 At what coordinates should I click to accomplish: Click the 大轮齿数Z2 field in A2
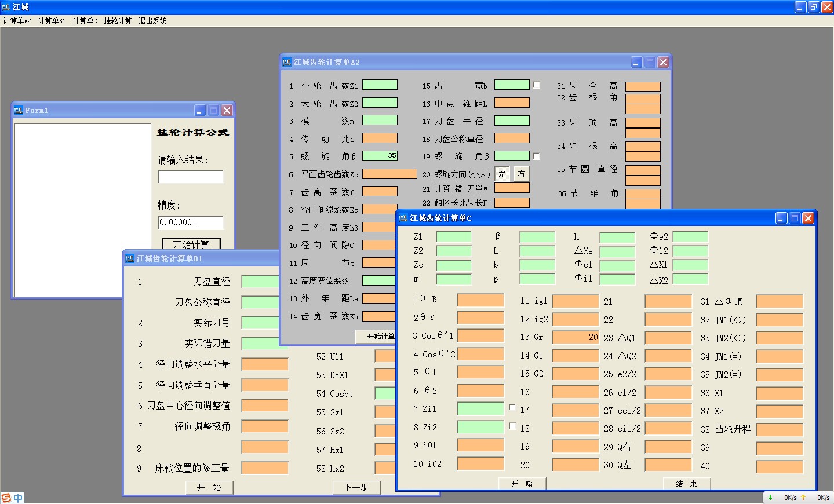click(x=380, y=103)
